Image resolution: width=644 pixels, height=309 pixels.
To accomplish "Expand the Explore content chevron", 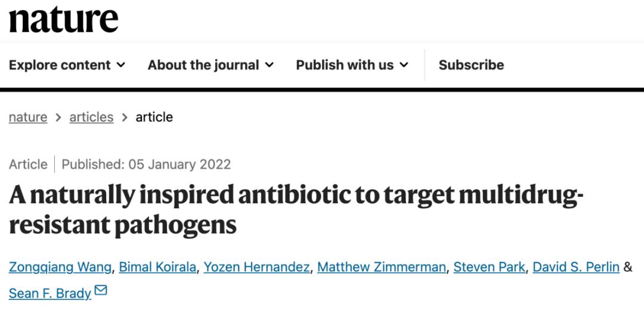I will [120, 65].
